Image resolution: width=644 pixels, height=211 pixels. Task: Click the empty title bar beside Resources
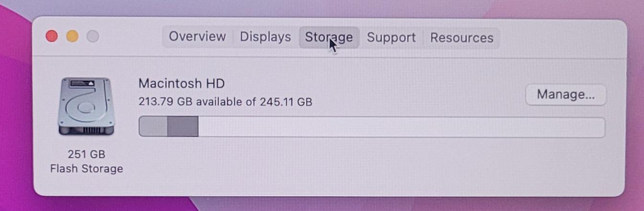point(561,38)
